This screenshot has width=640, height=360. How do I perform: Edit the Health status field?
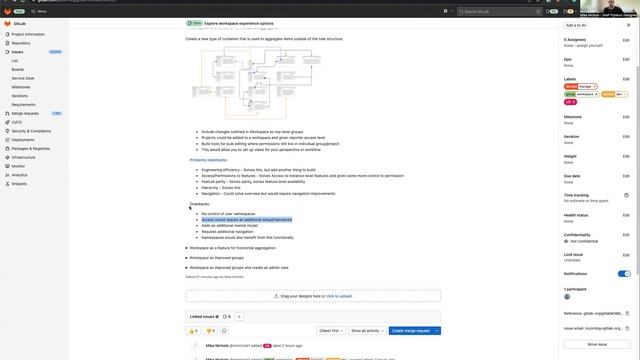tap(626, 215)
